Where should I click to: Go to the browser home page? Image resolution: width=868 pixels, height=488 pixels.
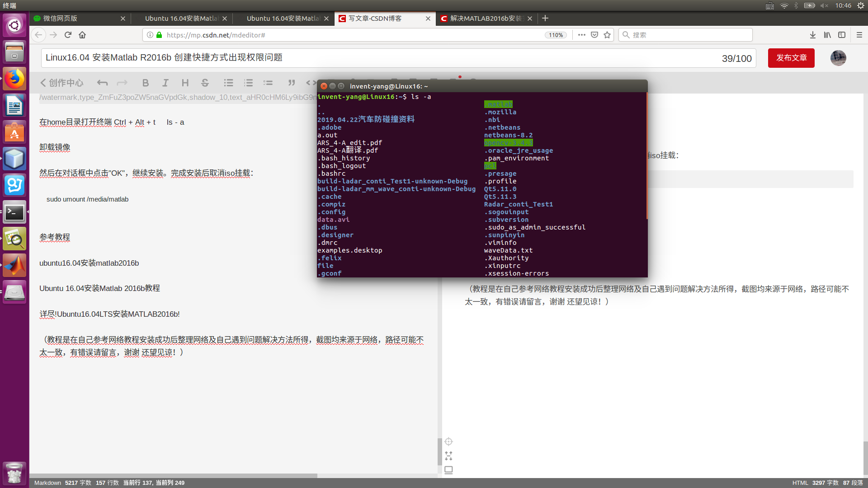[82, 35]
